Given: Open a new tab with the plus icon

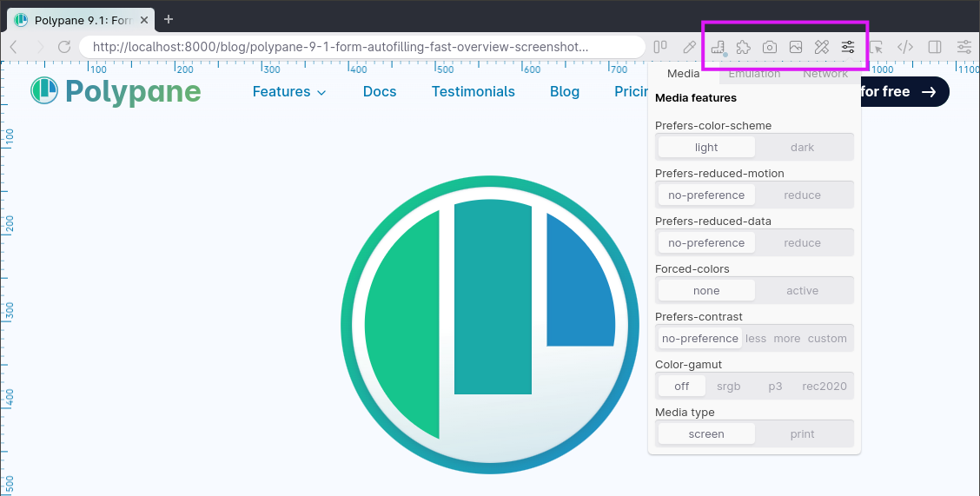Looking at the screenshot, I should tap(169, 19).
